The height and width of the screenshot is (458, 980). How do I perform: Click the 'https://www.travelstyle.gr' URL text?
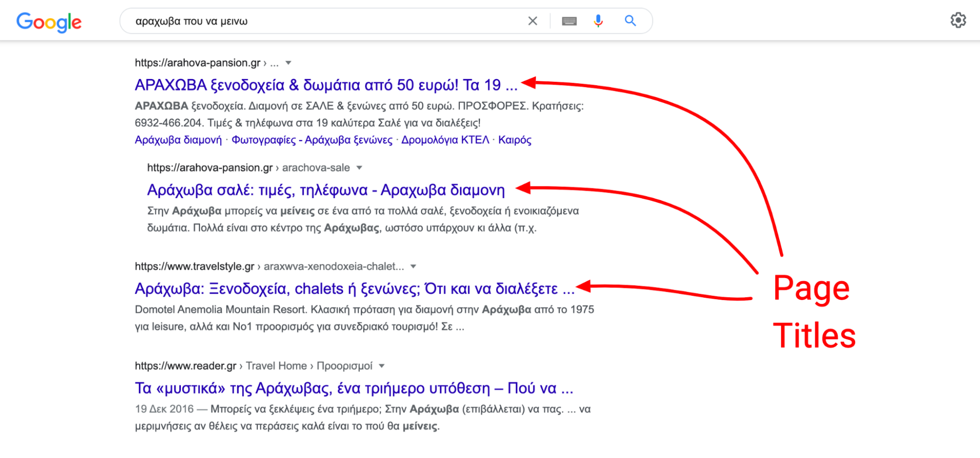[195, 266]
